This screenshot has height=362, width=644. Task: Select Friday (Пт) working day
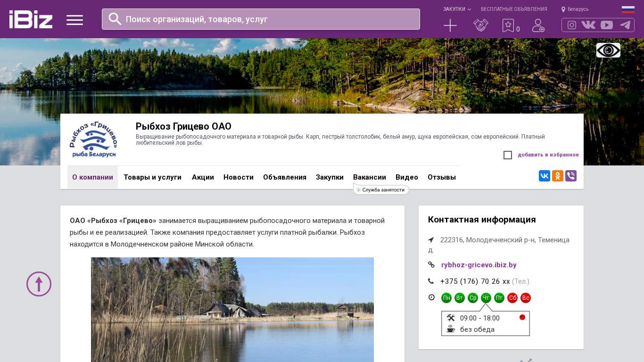pyautogui.click(x=499, y=298)
